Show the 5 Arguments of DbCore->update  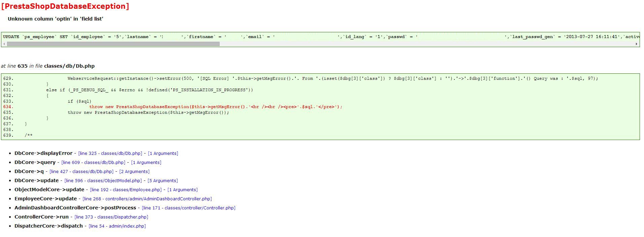tap(163, 180)
